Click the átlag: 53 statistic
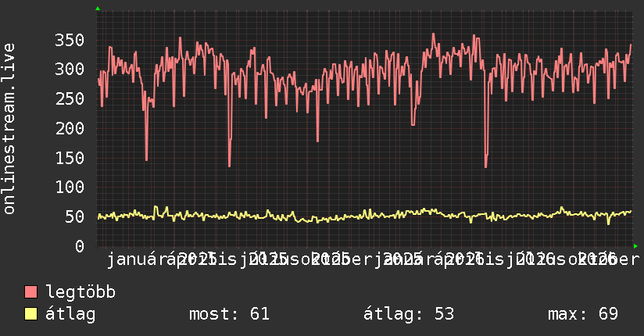Viewport: 644px width, 336px height. coord(409,314)
